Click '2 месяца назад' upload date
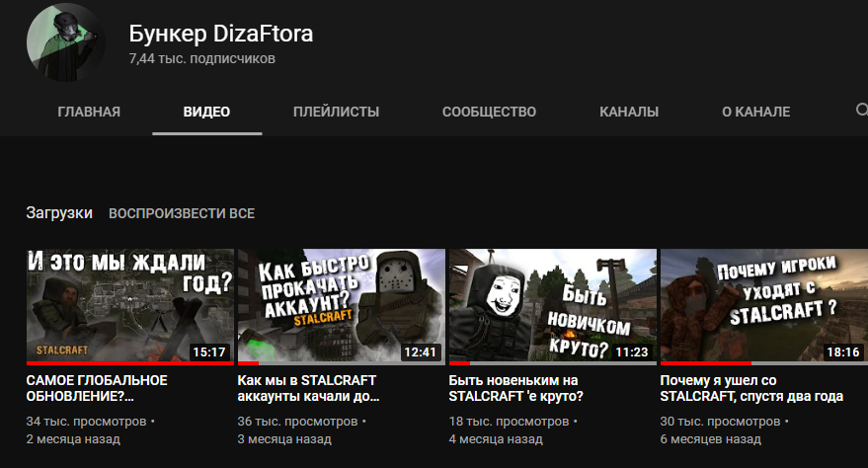This screenshot has width=868, height=468. click(73, 439)
